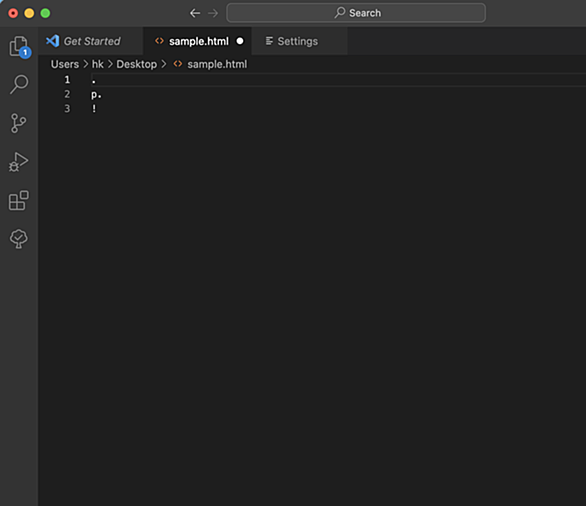
Task: Open the Extensions view
Action: [19, 201]
